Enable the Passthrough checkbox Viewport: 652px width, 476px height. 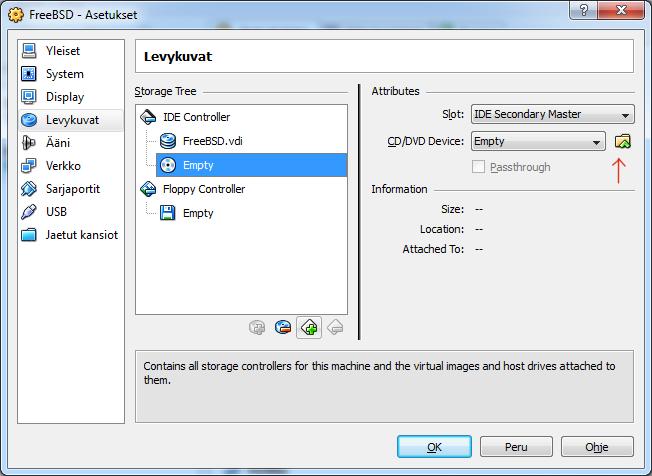coord(478,167)
